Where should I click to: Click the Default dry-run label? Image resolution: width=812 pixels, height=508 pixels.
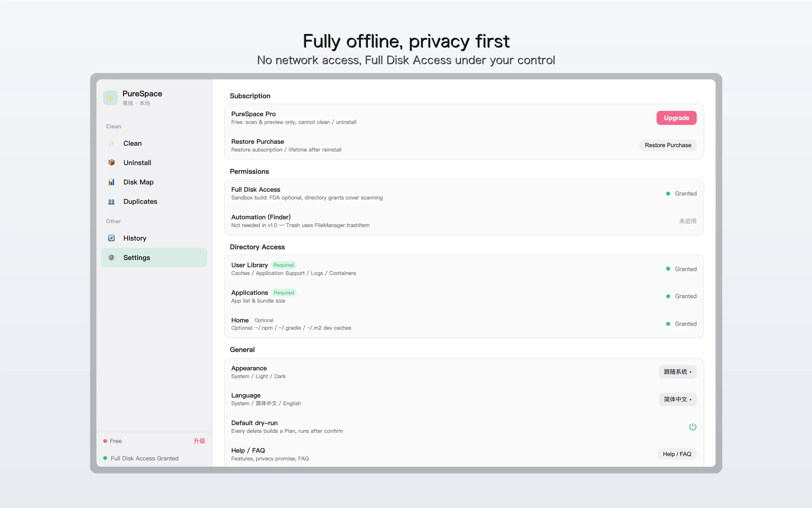pos(254,423)
